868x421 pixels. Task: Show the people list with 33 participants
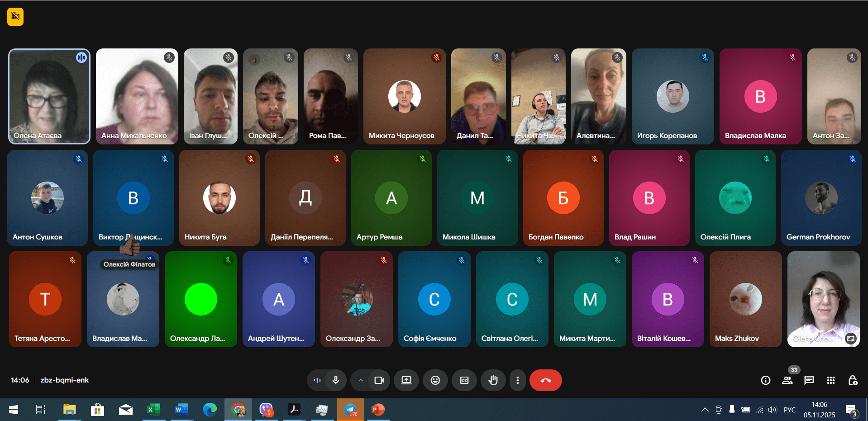[787, 380]
